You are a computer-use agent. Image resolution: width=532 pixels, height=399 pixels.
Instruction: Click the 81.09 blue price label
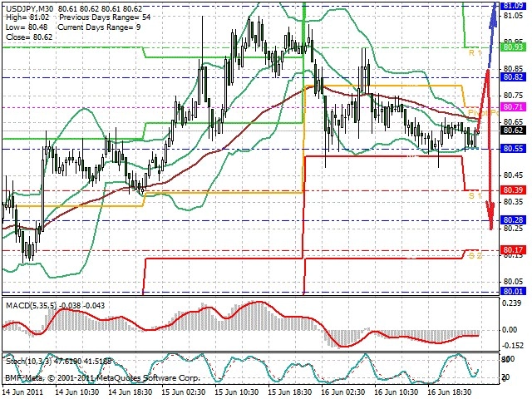pyautogui.click(x=513, y=5)
